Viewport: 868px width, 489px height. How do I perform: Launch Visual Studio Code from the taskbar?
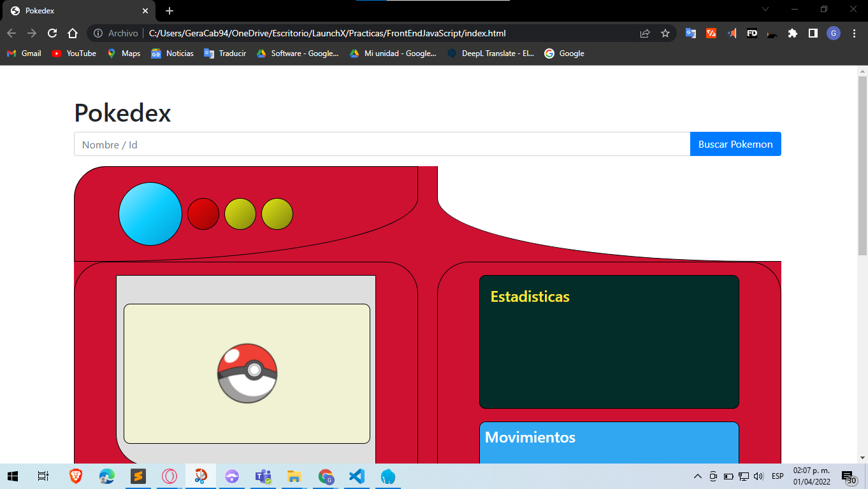[357, 476]
